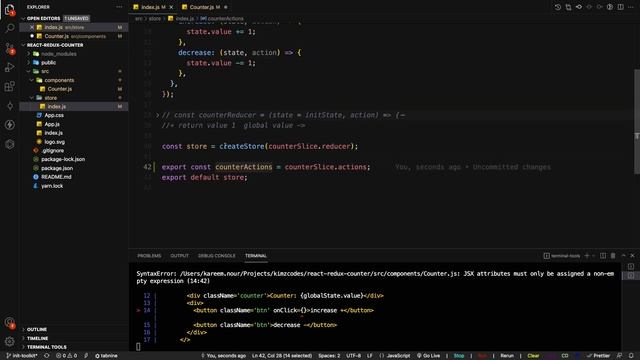Start Go Live server
Viewport: 640px width, 360px height.
click(x=428, y=356)
